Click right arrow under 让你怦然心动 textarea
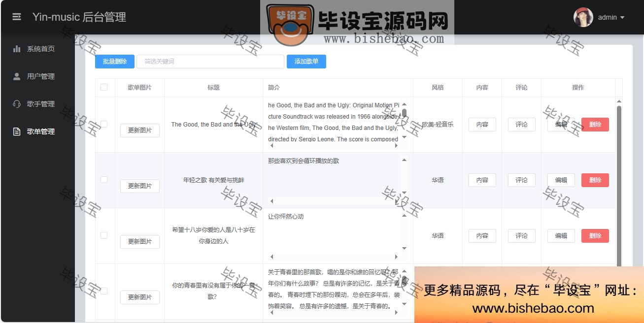644x323 pixels. pyautogui.click(x=396, y=257)
